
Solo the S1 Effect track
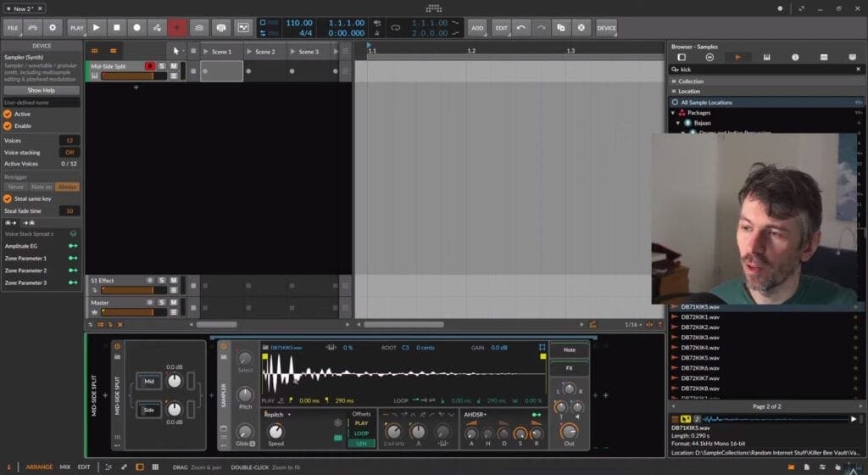point(162,280)
